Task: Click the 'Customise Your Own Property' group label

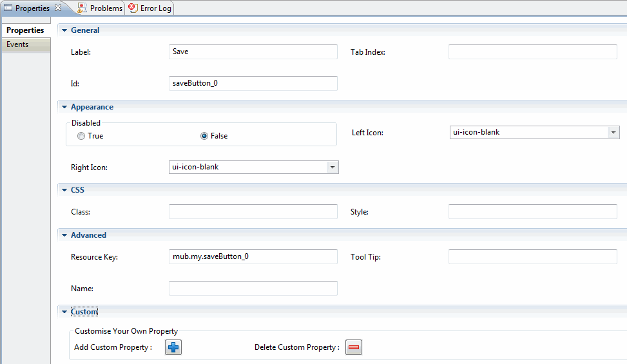Action: point(126,331)
